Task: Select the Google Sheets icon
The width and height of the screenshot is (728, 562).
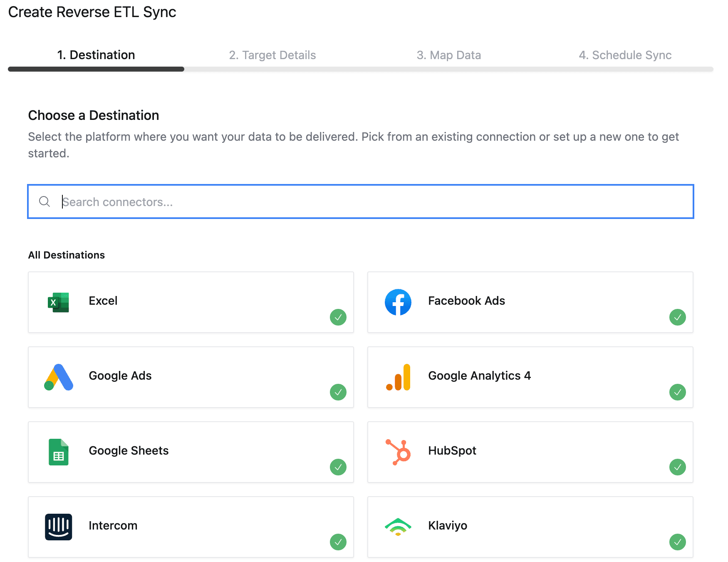Action: pyautogui.click(x=58, y=452)
